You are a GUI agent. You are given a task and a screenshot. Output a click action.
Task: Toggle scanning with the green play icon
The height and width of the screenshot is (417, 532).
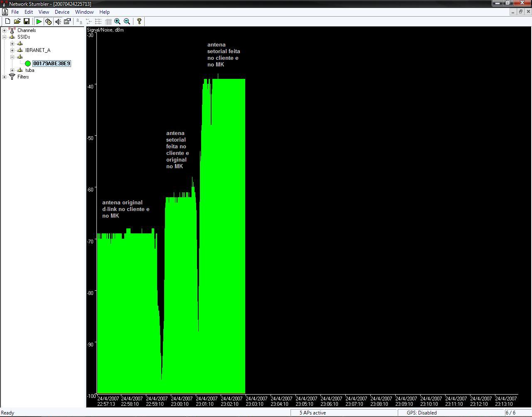(x=39, y=21)
